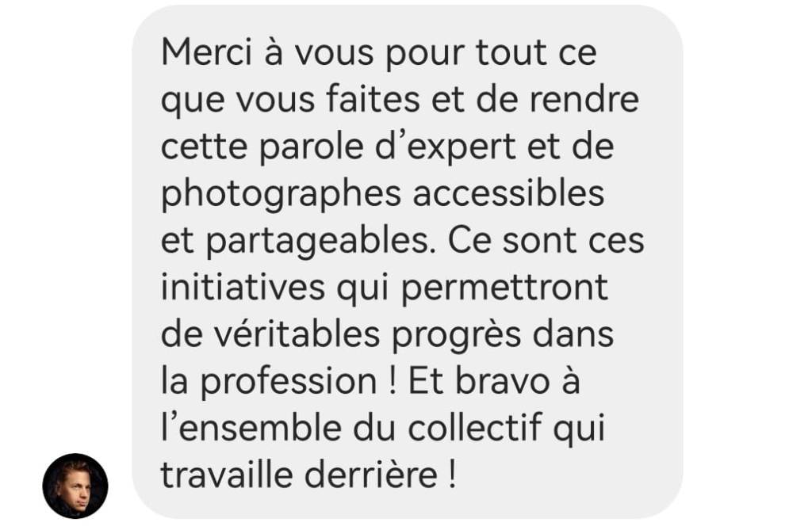Click the word "progrès" in the bubble
Viewport: 812px width, 530px height.
(456, 337)
